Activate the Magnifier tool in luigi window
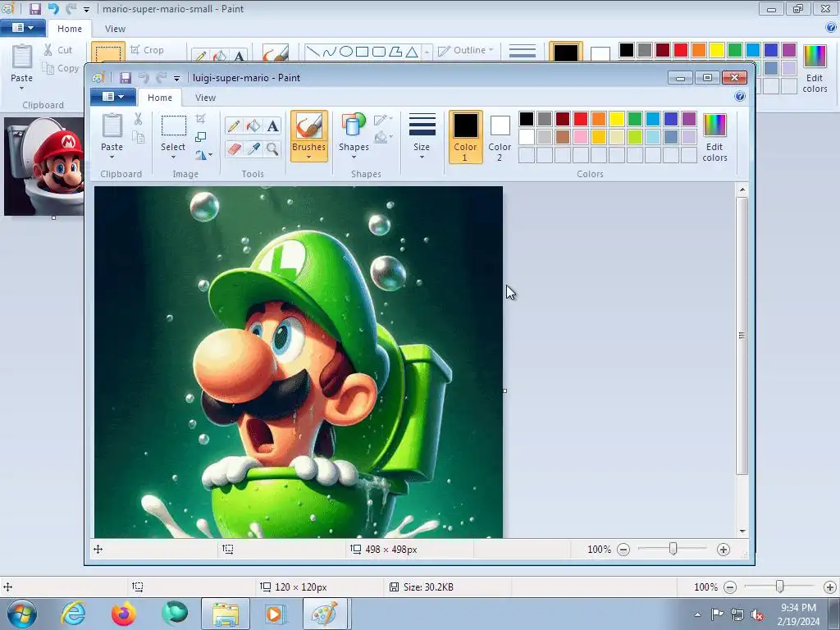Image resolution: width=840 pixels, height=630 pixels. [272, 148]
